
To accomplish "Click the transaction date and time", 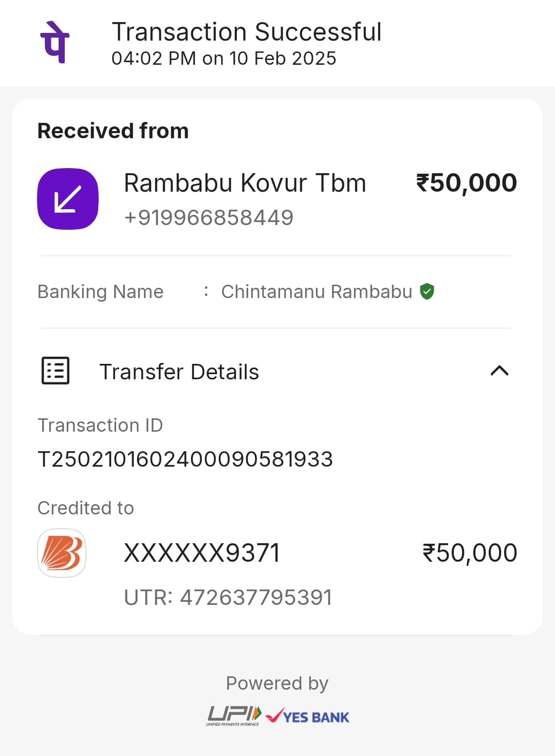I will (x=224, y=59).
